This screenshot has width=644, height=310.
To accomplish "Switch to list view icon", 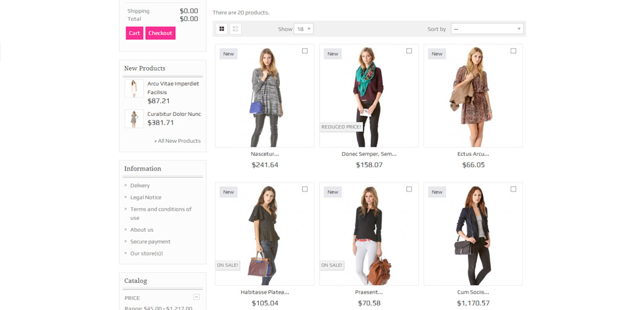I will pyautogui.click(x=235, y=29).
